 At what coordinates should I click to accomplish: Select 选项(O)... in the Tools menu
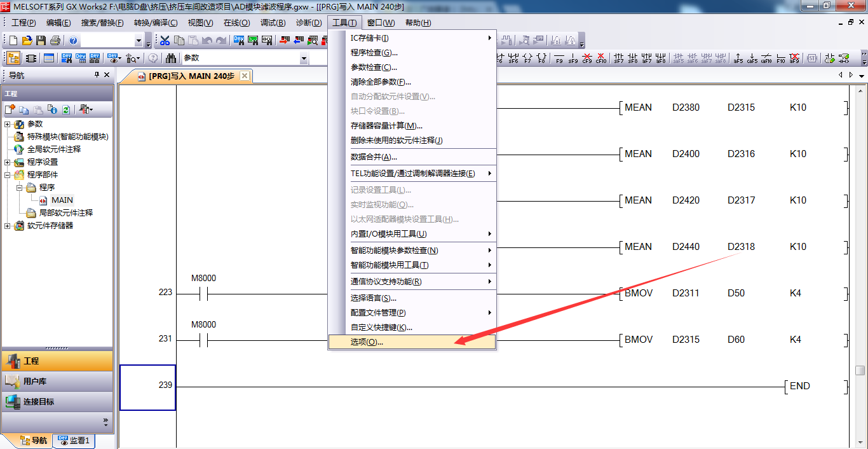(367, 342)
